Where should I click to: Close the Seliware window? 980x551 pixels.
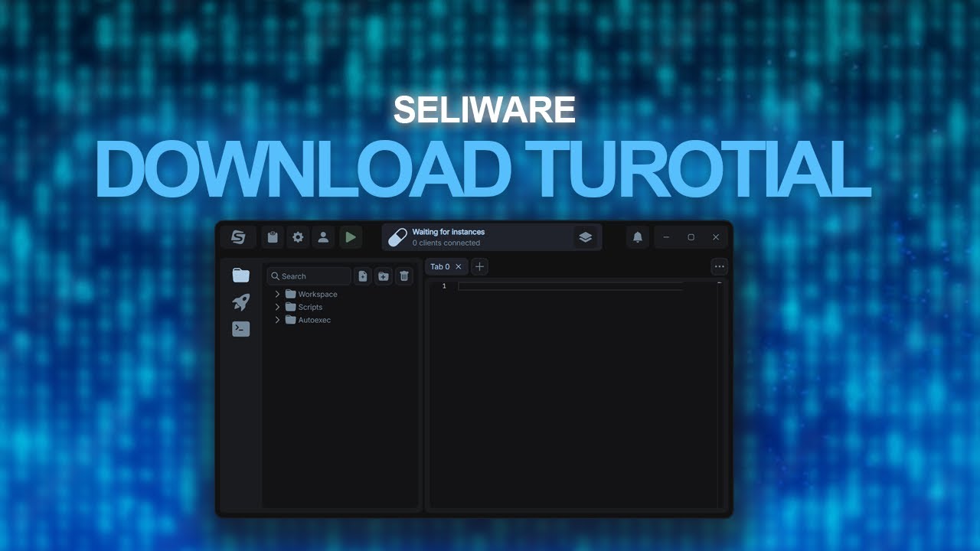coord(716,237)
